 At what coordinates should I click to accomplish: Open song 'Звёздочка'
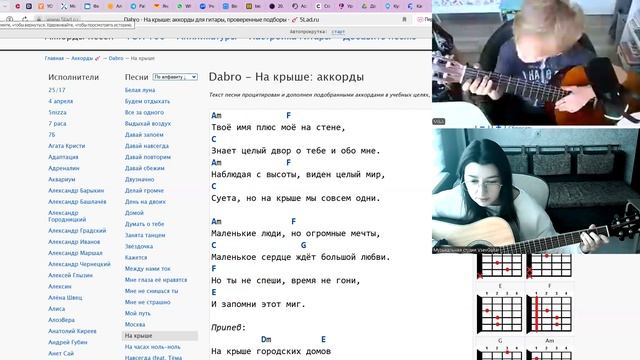pyautogui.click(x=139, y=247)
